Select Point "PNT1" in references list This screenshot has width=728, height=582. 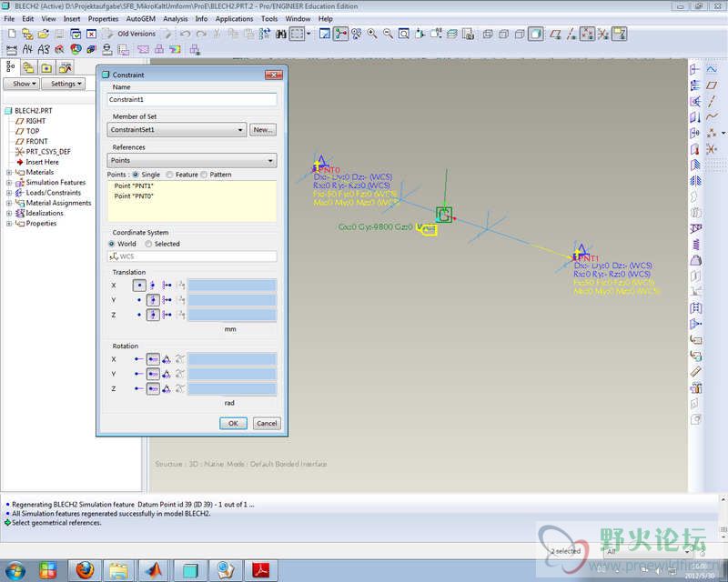tap(134, 186)
